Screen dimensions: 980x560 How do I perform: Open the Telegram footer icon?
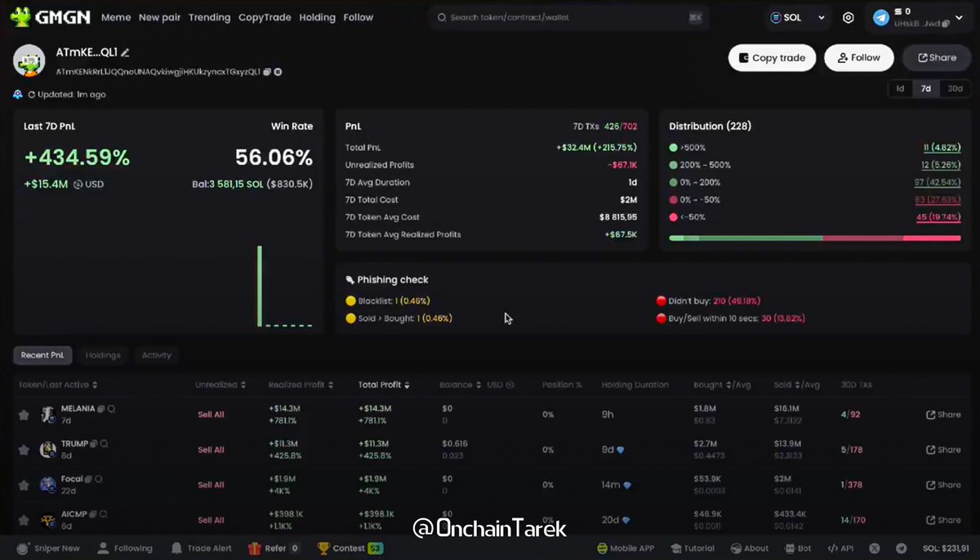(x=902, y=549)
